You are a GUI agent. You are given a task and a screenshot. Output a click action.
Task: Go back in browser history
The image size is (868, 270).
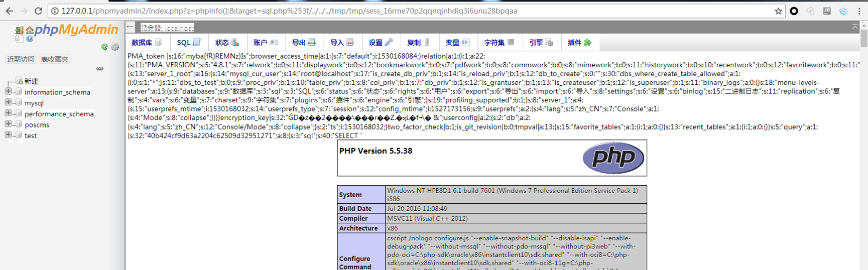[x=10, y=11]
